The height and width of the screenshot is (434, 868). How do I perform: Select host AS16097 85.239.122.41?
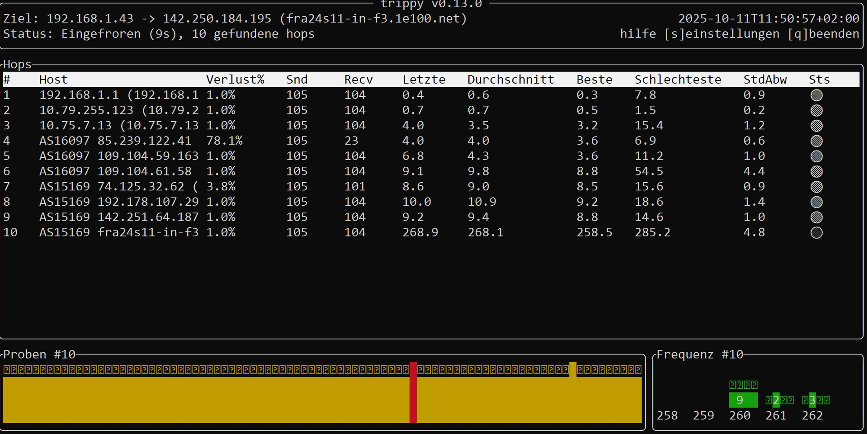[115, 141]
